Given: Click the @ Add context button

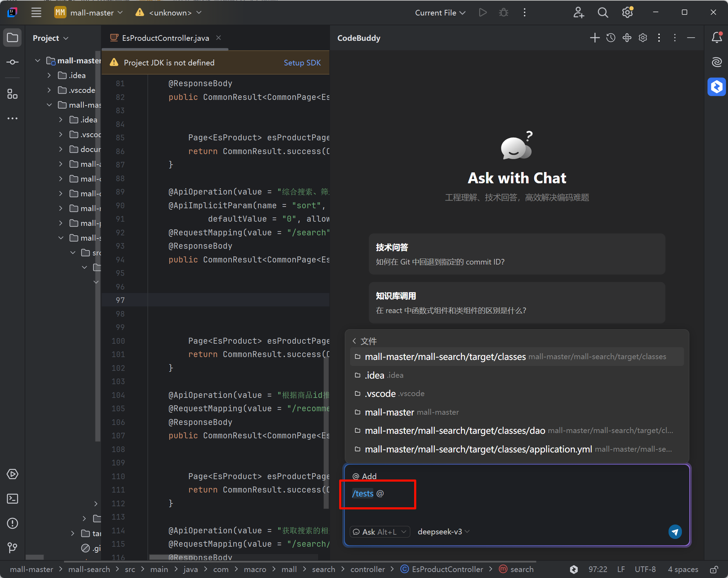Looking at the screenshot, I should [x=365, y=476].
